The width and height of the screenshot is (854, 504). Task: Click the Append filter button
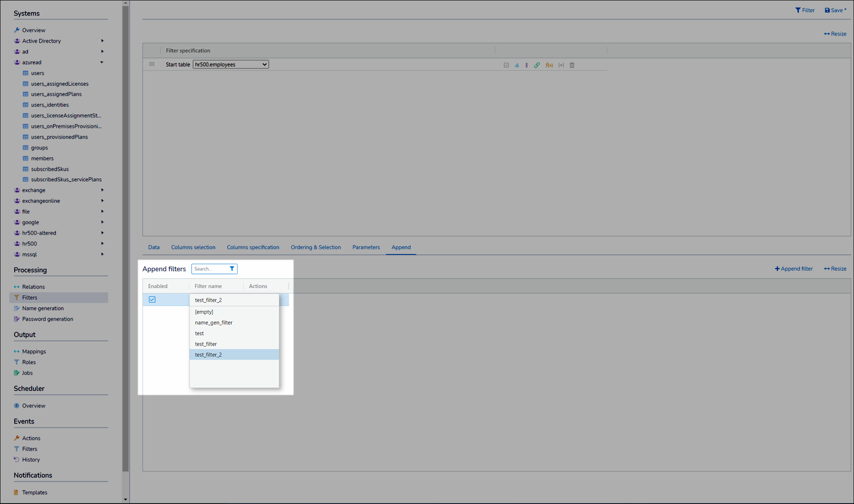coord(794,269)
